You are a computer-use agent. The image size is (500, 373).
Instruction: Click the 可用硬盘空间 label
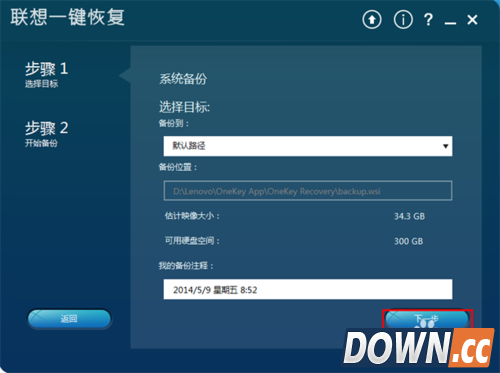click(x=192, y=241)
